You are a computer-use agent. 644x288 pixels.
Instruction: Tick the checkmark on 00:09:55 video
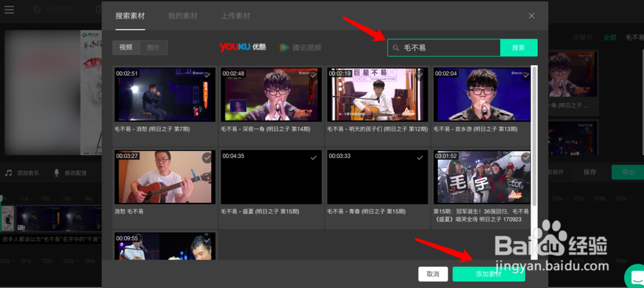coord(207,240)
